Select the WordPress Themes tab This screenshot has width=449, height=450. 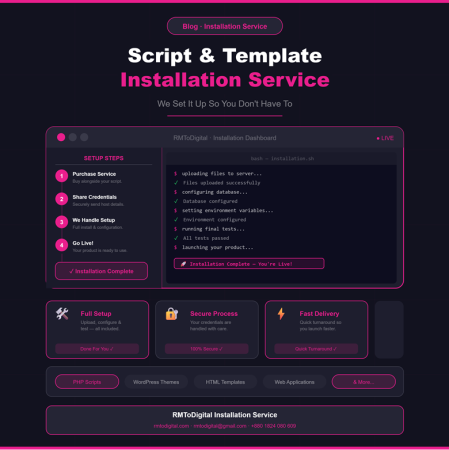(156, 382)
